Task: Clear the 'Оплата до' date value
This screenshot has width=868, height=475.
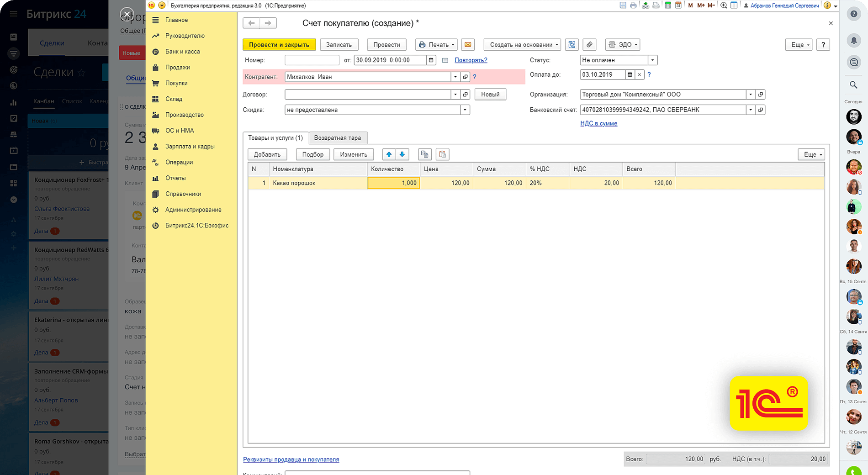Action: (640, 75)
